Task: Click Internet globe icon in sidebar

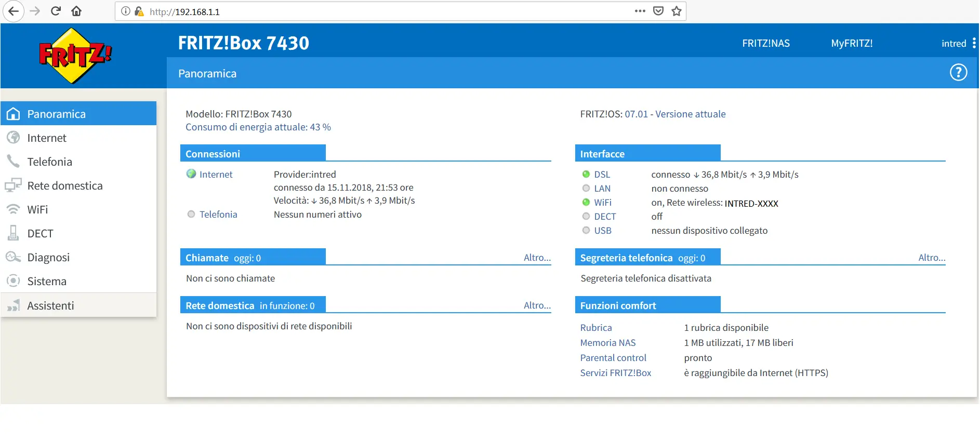Action: (14, 138)
